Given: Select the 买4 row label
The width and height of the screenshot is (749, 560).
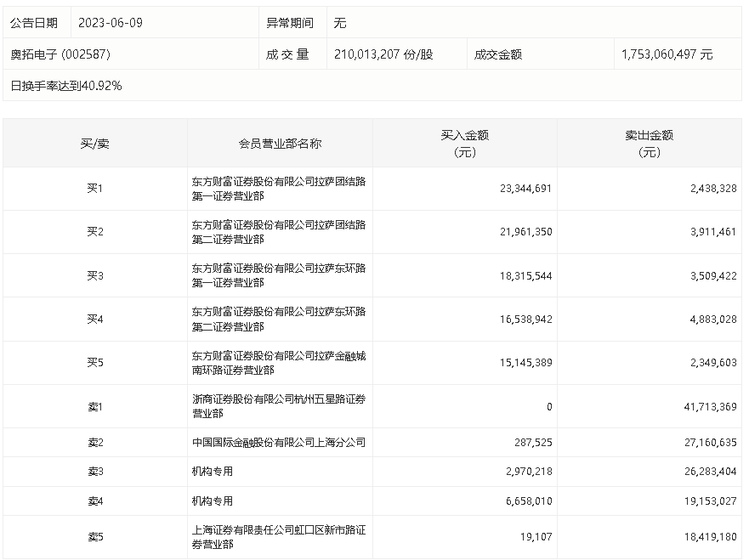Looking at the screenshot, I should pyautogui.click(x=95, y=320).
